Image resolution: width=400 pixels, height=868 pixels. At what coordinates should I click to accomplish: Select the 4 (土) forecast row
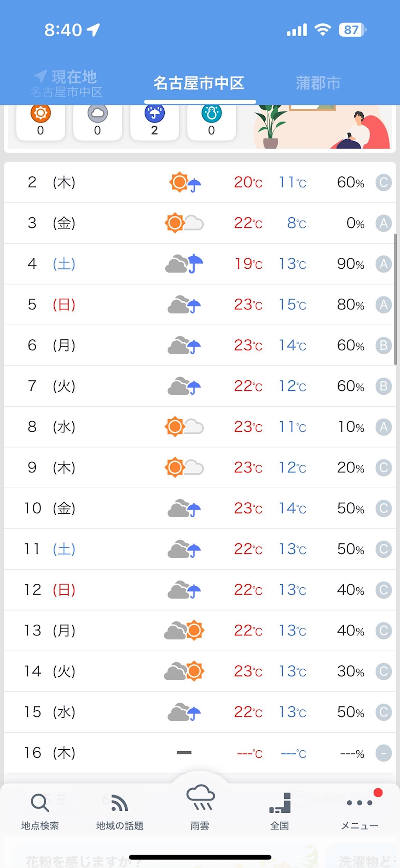coord(200,264)
